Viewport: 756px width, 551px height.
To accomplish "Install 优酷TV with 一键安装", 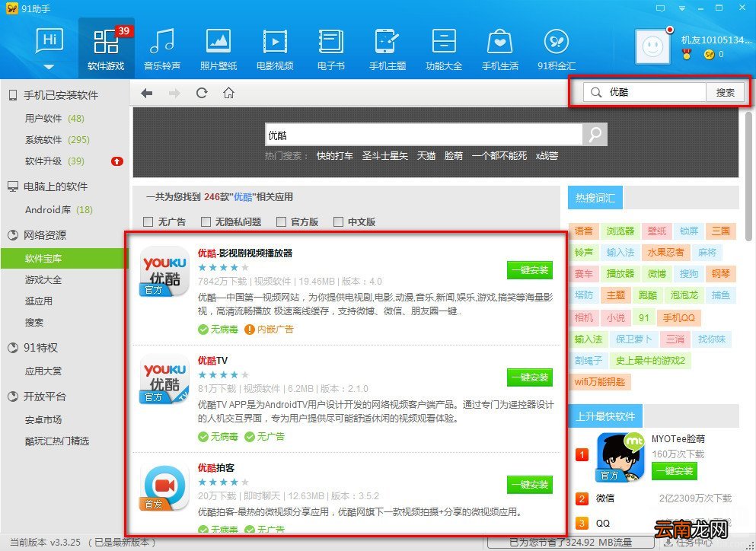I will point(530,377).
